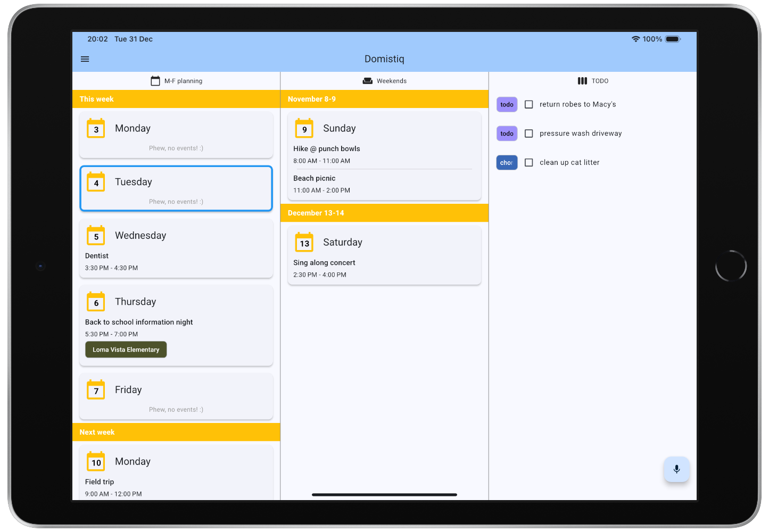769x532 pixels.
Task: Check off 'clean up cat litter'
Action: coord(528,162)
